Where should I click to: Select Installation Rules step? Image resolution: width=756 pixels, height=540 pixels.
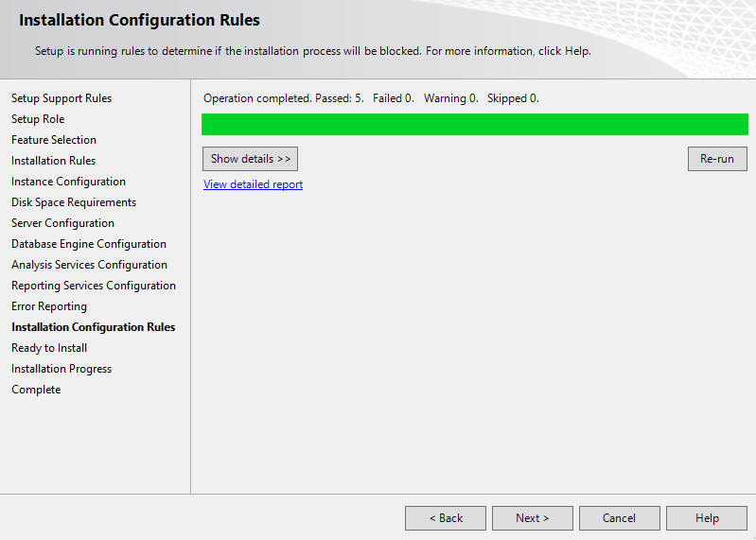(x=53, y=161)
